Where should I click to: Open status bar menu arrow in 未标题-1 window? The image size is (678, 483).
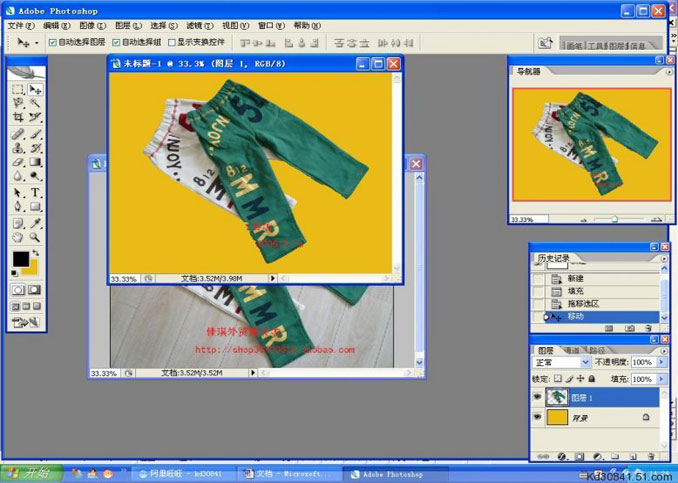pyautogui.click(x=273, y=278)
